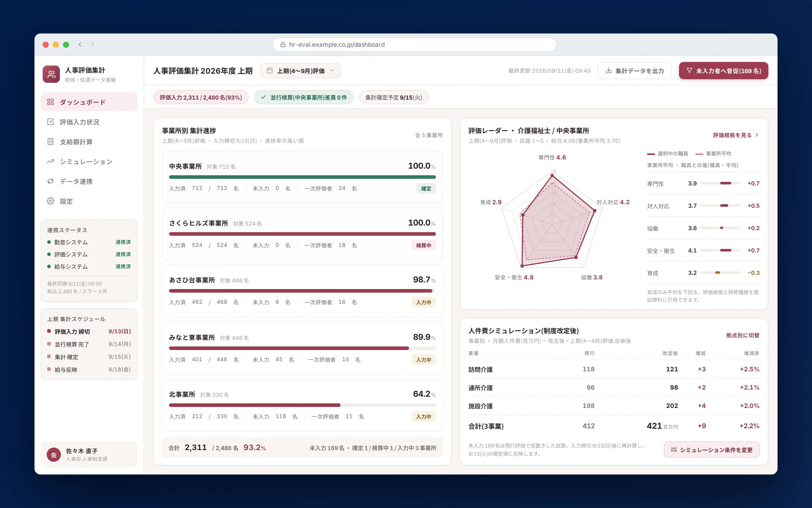This screenshot has height=508, width=812.
Task: Click the filter icon on 未入力者へ督促
Action: click(689, 71)
